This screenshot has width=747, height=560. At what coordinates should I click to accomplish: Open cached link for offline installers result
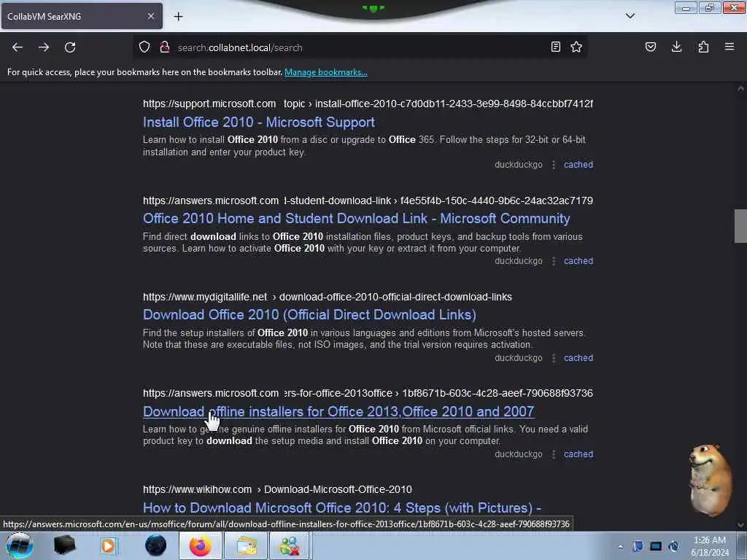point(578,454)
